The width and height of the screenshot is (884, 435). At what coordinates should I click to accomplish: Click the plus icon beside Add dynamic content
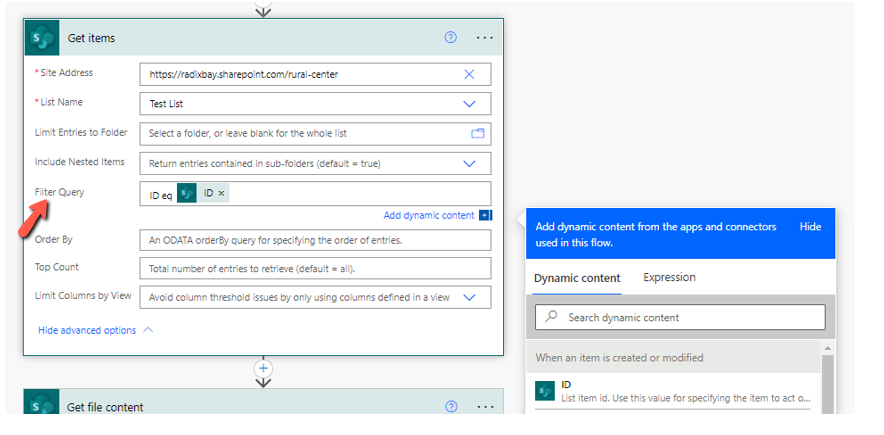click(x=485, y=215)
